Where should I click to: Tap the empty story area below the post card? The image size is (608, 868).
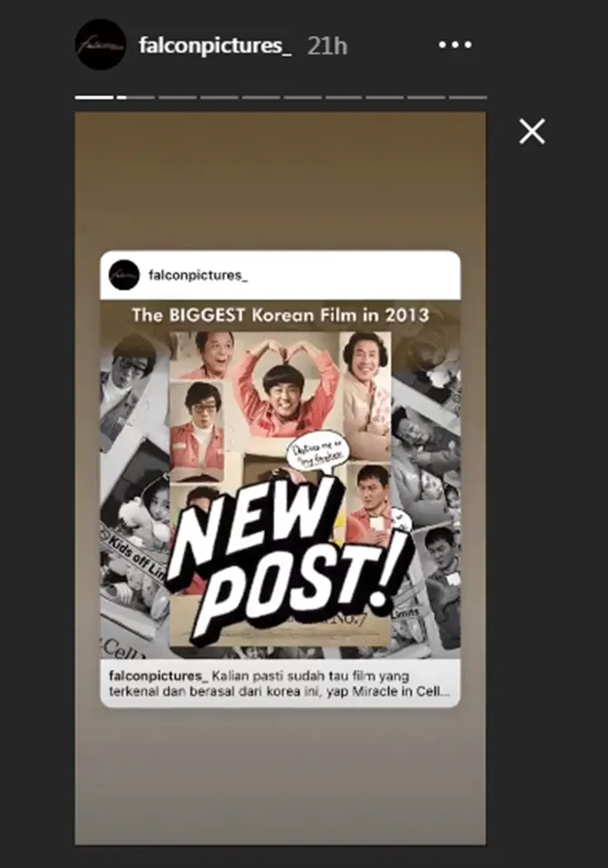click(280, 775)
